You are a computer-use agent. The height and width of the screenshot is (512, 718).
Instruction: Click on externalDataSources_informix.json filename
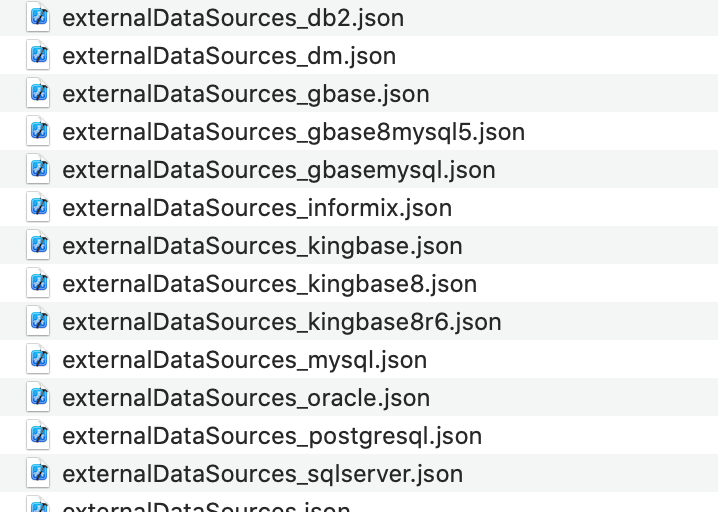point(257,208)
